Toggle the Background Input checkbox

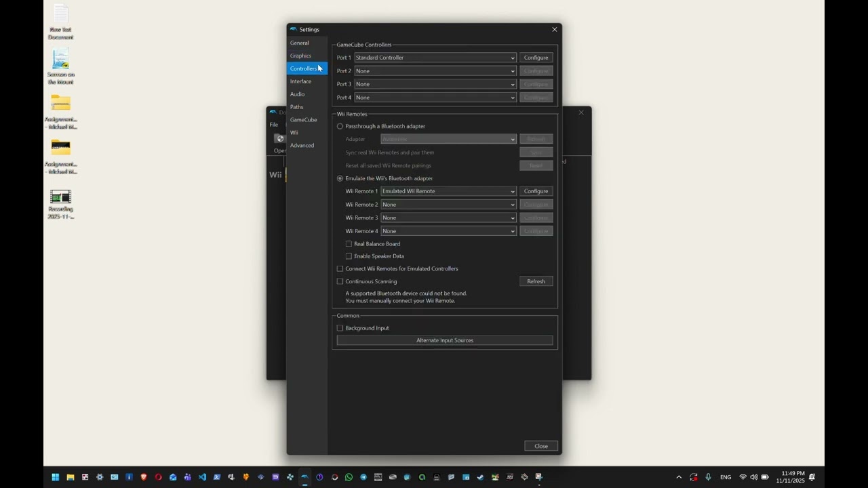point(363,328)
